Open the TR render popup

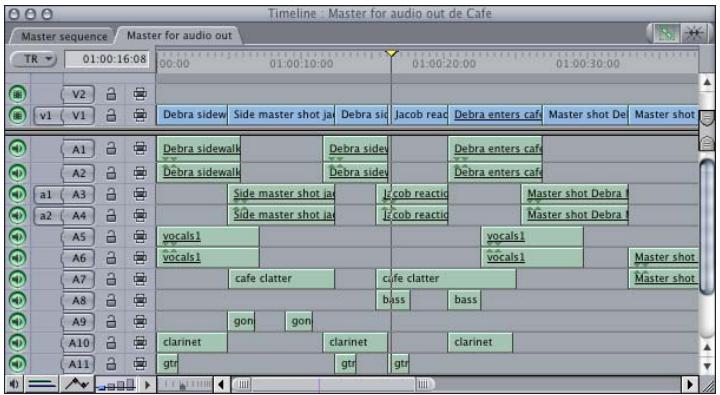click(33, 59)
